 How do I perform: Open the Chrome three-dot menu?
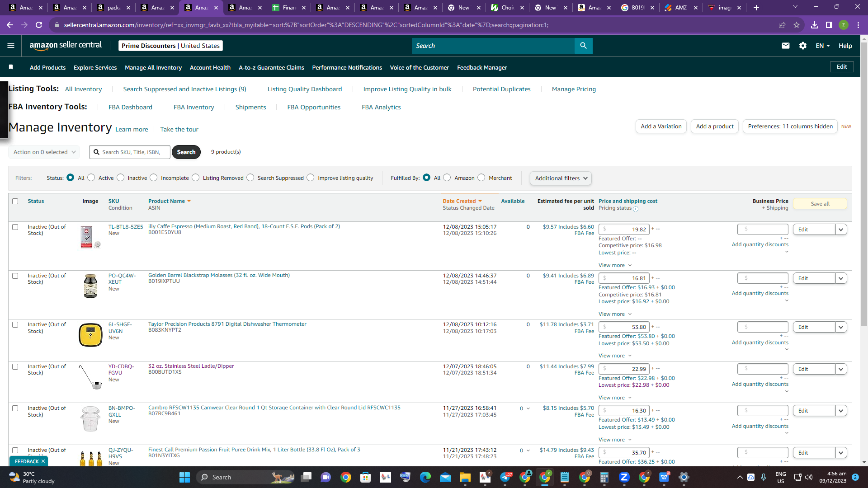pos(858,25)
